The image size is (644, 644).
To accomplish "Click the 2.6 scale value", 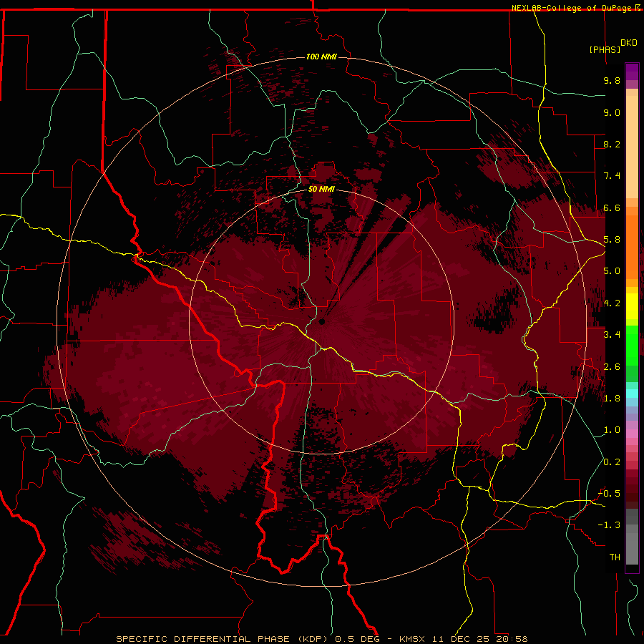I will click(612, 367).
